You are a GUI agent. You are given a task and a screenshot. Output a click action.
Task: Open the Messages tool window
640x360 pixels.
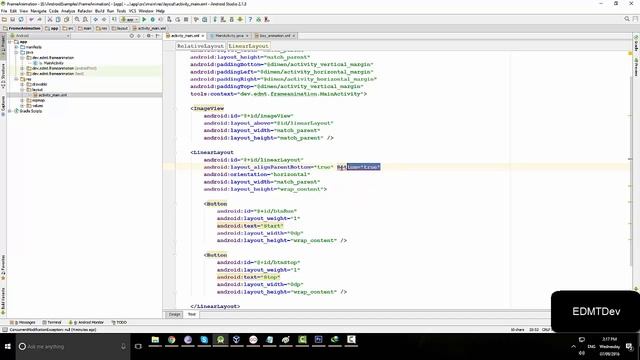(23, 322)
